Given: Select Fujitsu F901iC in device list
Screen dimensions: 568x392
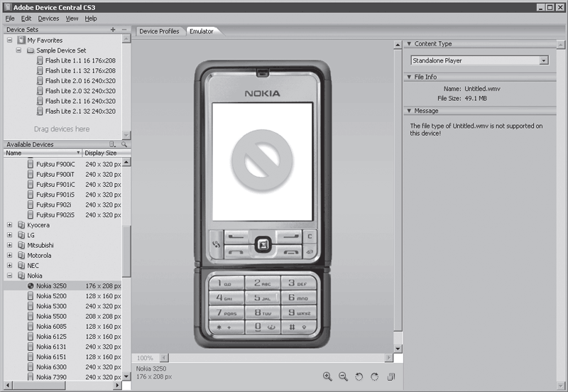Looking at the screenshot, I should (62, 184).
